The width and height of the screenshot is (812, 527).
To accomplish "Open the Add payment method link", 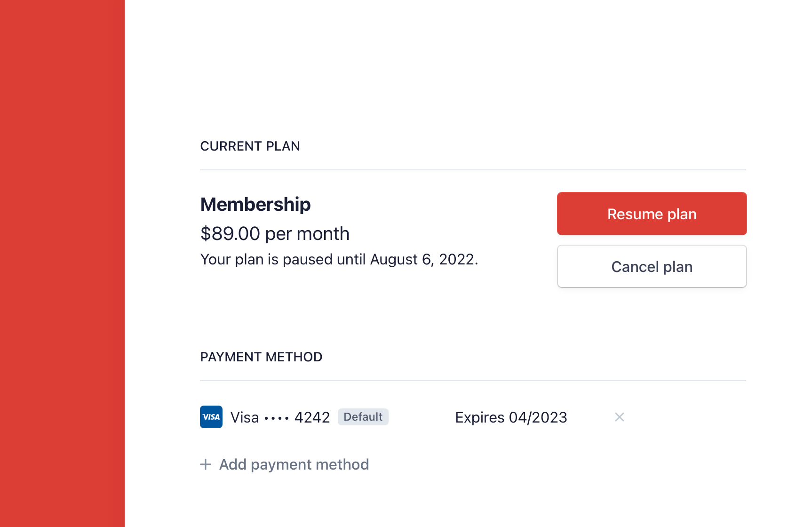I will (x=294, y=464).
